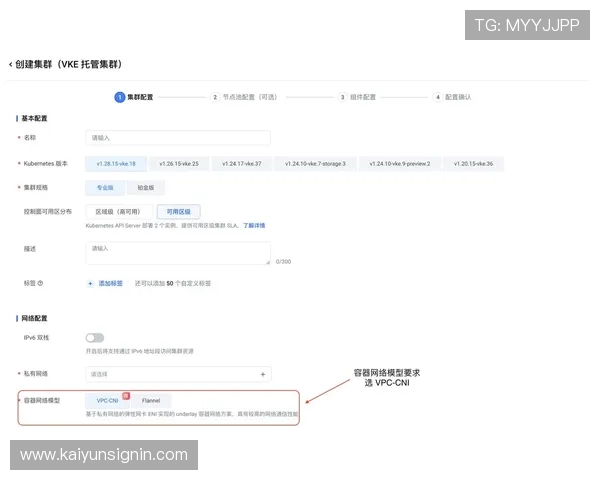Image resolution: width=600 pixels, height=480 pixels.
Task: Choose 铂金版 cluster specification
Action: point(146,188)
